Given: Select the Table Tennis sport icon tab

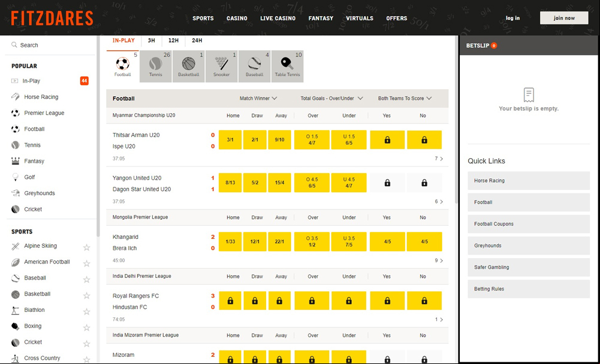Looking at the screenshot, I should (x=287, y=66).
